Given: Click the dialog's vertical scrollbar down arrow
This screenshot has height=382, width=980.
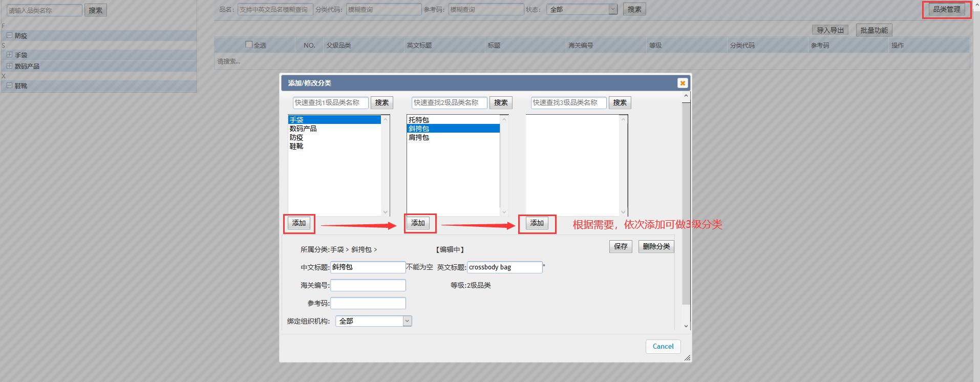Looking at the screenshot, I should (686, 326).
